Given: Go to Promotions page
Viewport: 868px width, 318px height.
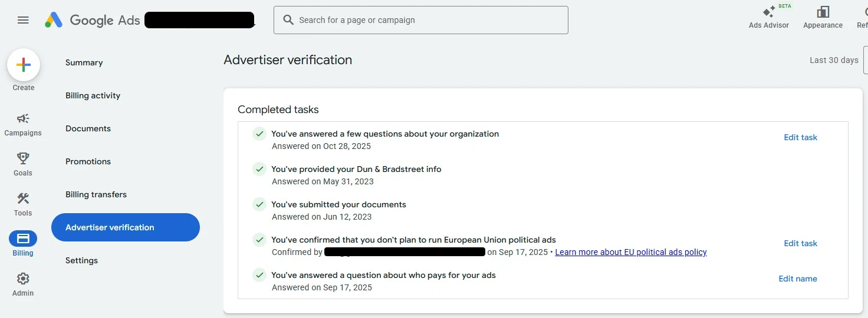Looking at the screenshot, I should pyautogui.click(x=88, y=161).
